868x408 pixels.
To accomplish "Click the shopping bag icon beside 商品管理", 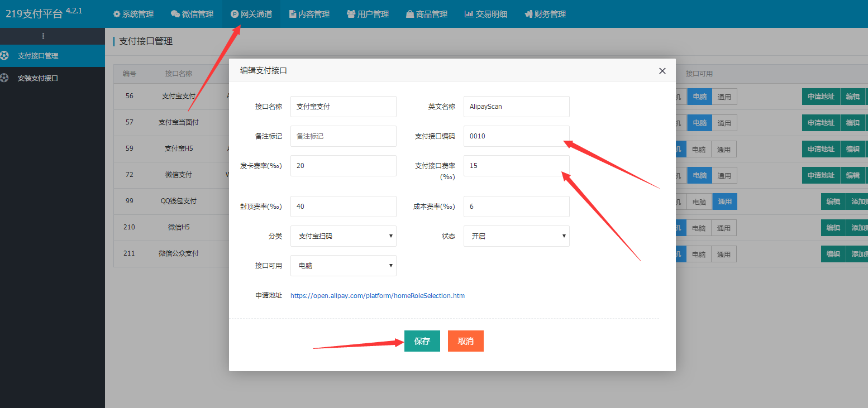I will (410, 14).
